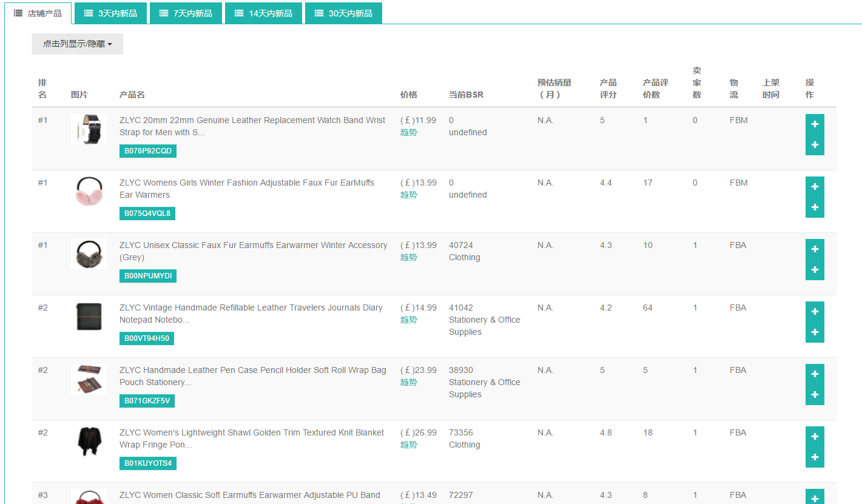Click lower plus icon in B00NPUMYDI row
Viewport: 862px width, 504px height.
click(x=815, y=270)
